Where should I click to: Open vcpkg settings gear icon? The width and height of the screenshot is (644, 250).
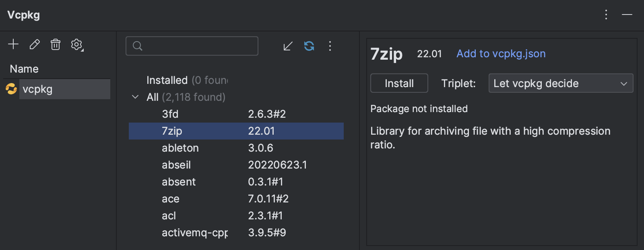(77, 45)
